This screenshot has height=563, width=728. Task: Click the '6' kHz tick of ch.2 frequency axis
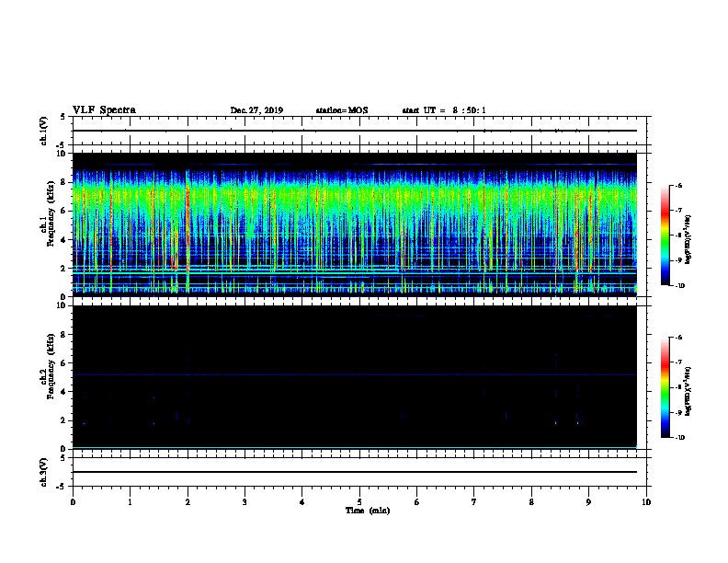(64, 363)
